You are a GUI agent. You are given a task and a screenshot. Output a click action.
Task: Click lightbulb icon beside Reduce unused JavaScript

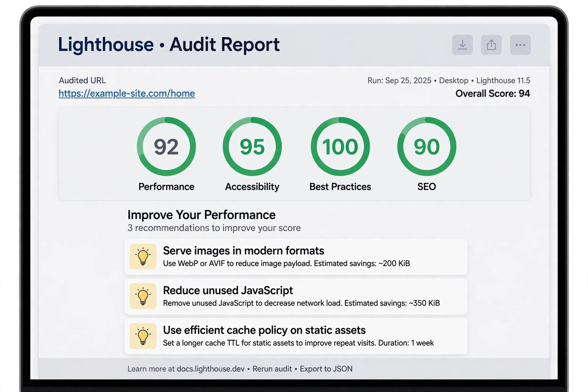[143, 296]
